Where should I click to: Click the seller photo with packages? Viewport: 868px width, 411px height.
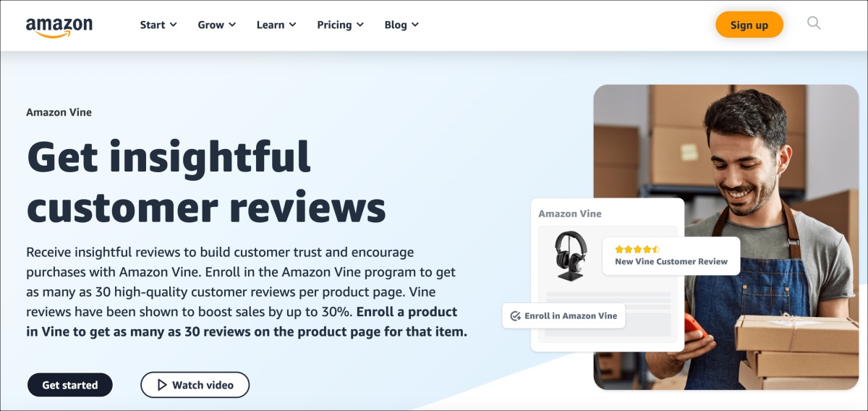(x=726, y=237)
